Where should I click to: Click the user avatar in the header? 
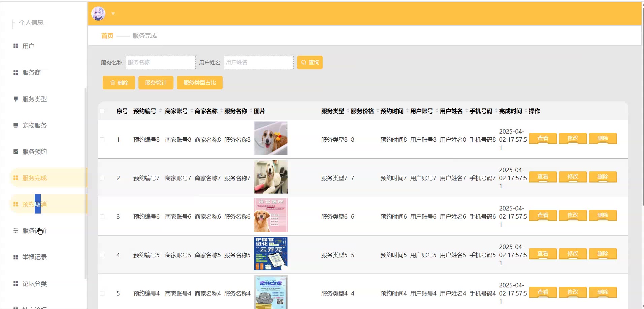(x=98, y=13)
